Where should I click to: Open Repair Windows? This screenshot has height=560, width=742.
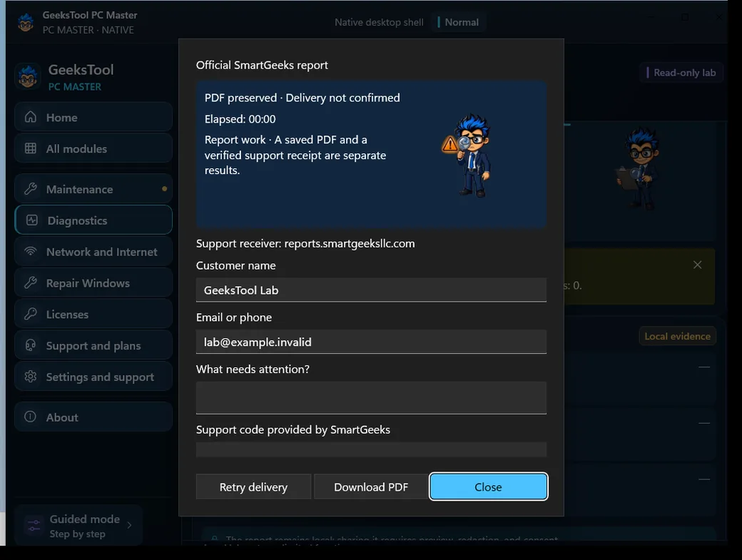coord(93,282)
